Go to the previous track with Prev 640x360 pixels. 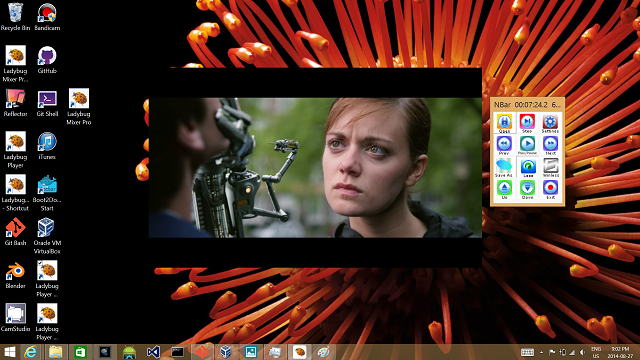click(x=504, y=145)
